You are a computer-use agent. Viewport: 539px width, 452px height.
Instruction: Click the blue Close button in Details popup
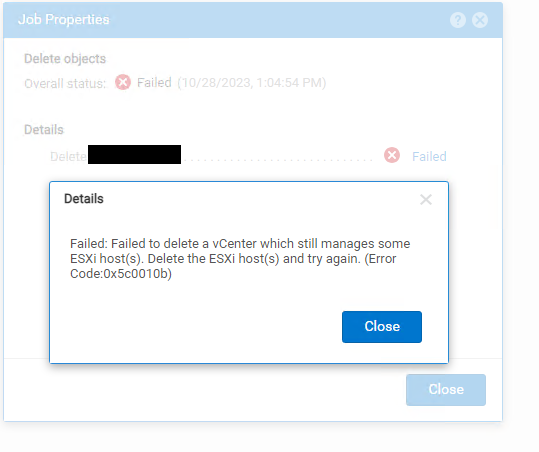(382, 327)
